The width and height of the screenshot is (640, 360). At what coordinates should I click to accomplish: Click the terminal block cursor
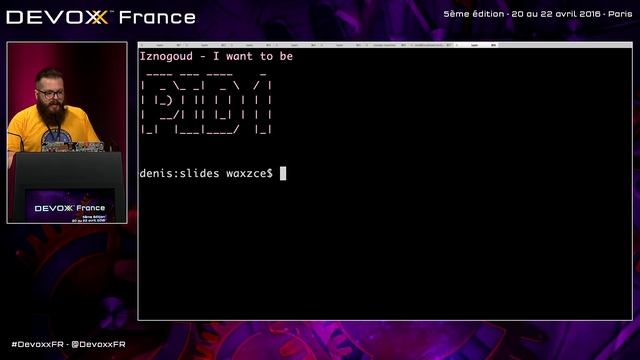coord(283,173)
